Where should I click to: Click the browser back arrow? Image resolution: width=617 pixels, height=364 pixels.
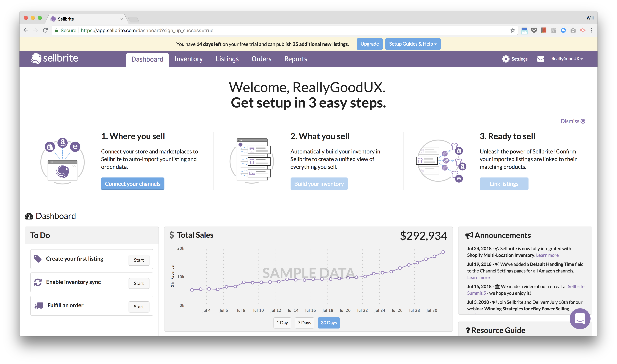click(x=26, y=30)
